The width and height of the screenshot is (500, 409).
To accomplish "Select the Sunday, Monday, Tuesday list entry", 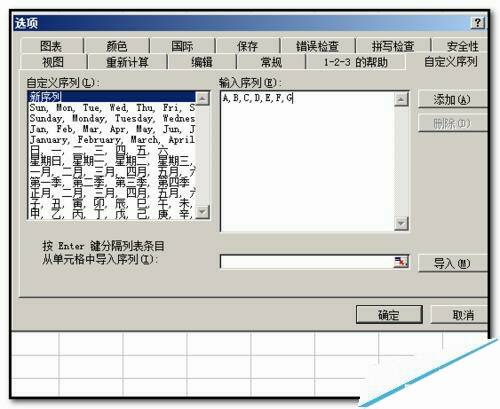I will 112,118.
